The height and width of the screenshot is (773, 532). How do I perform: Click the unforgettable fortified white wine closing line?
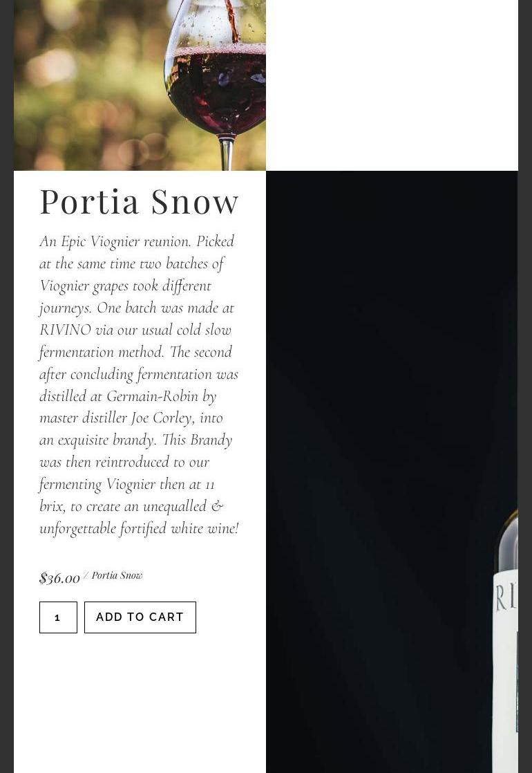point(139,528)
